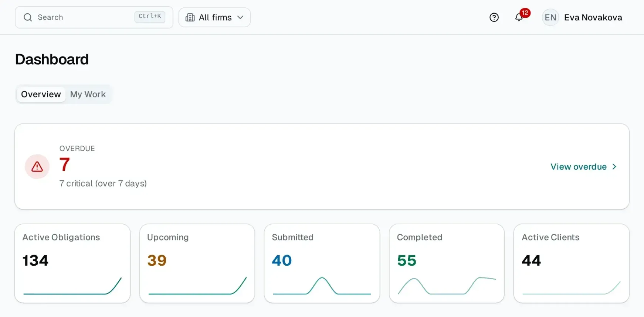The height and width of the screenshot is (317, 644).
Task: Open the Active Clients card
Action: (x=572, y=263)
